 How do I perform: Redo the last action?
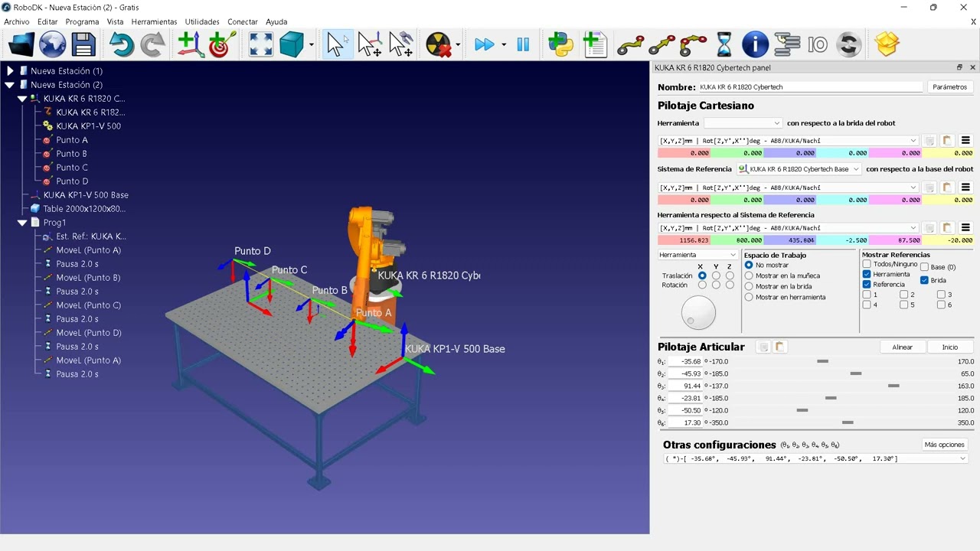[x=152, y=44]
